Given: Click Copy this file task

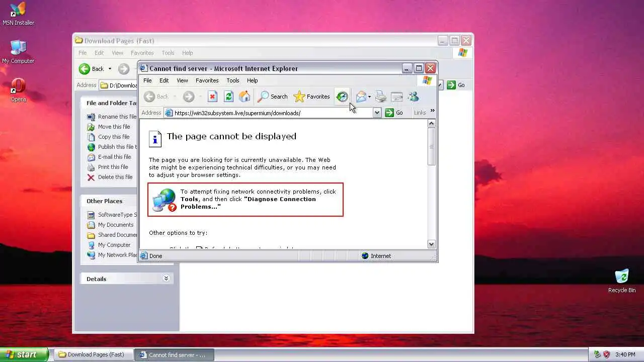Looking at the screenshot, I should point(108,137).
